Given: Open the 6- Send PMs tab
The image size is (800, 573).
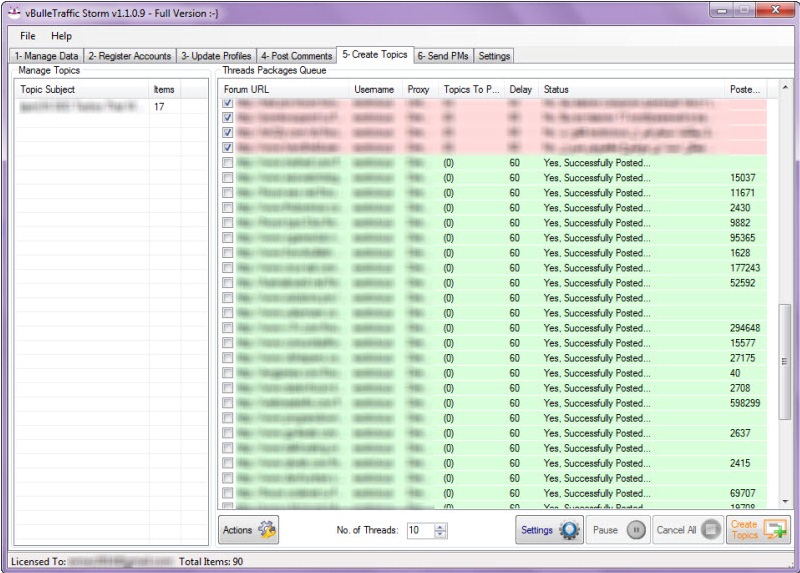Looking at the screenshot, I should coord(442,56).
